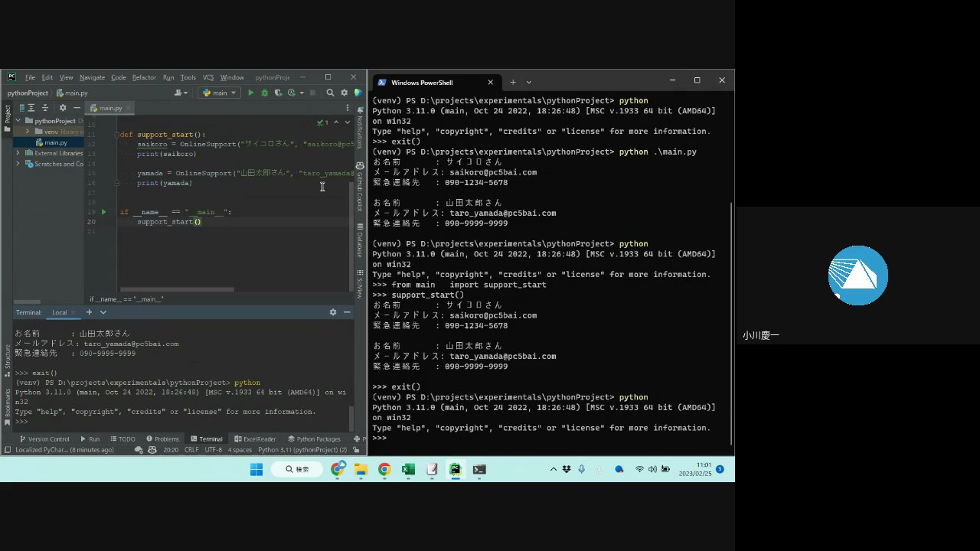The width and height of the screenshot is (980, 551).
Task: Open the IDE settings gear in the toolbar
Action: tap(344, 93)
